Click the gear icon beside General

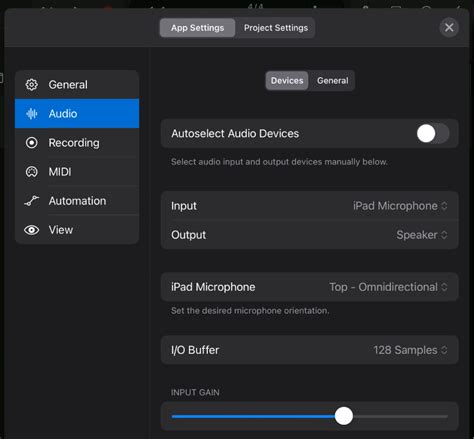32,85
